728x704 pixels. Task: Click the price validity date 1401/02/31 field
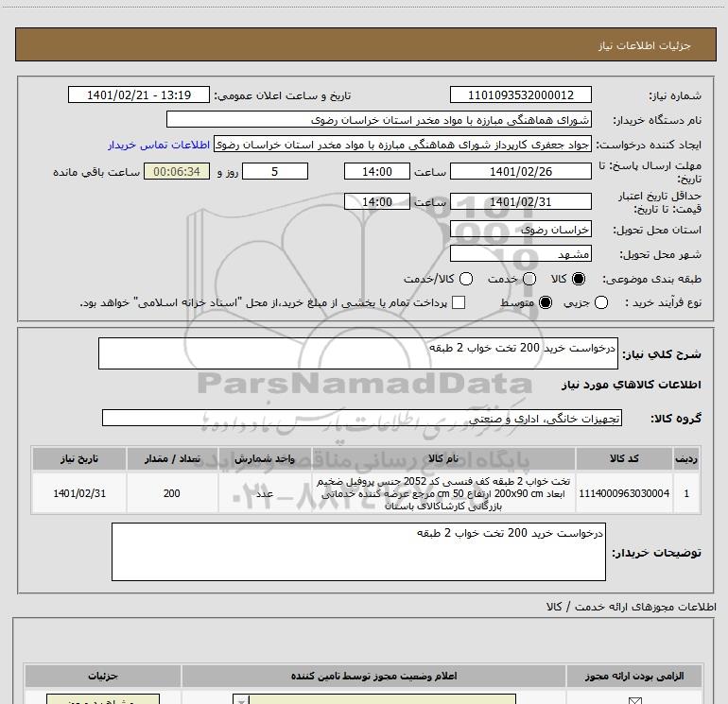pyautogui.click(x=520, y=201)
